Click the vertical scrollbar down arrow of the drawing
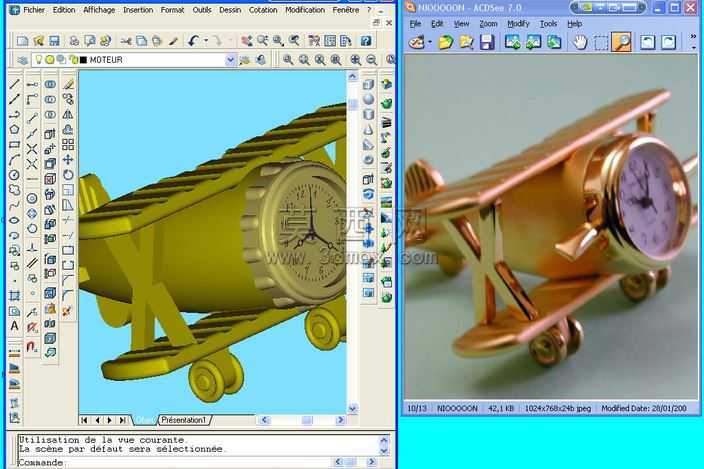Screen dimensions: 704x469 pyautogui.click(x=352, y=408)
